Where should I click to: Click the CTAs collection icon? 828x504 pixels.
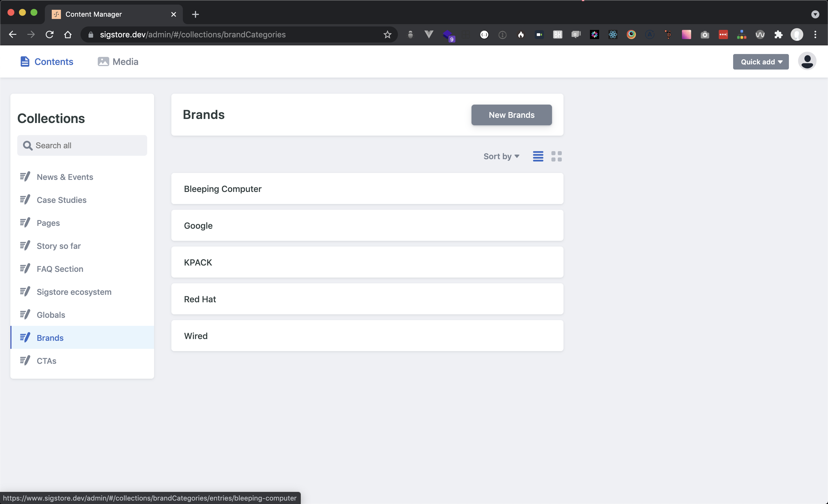(x=24, y=360)
